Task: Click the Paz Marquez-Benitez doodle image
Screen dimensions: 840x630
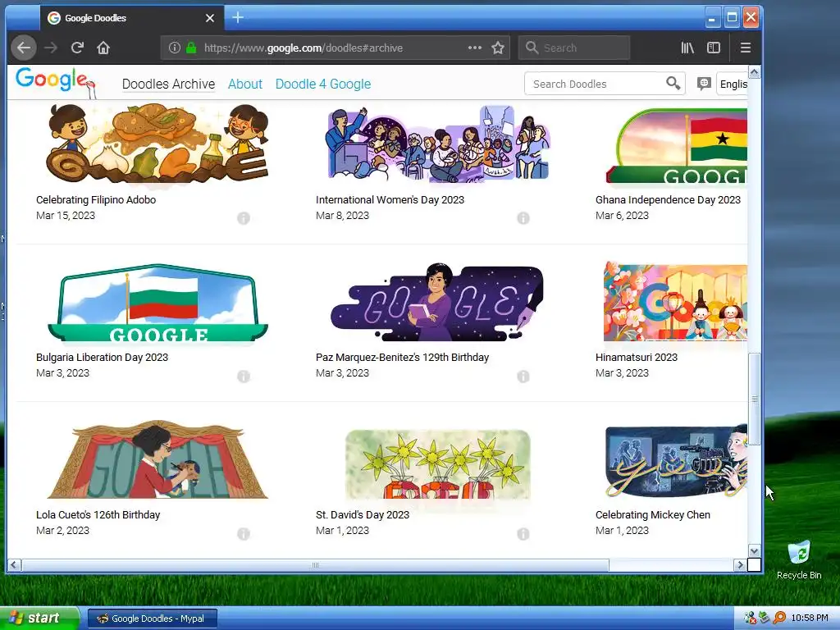Action: (x=438, y=302)
